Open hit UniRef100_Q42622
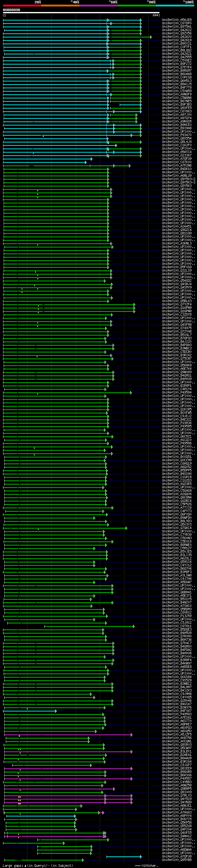 [x=177, y=30]
